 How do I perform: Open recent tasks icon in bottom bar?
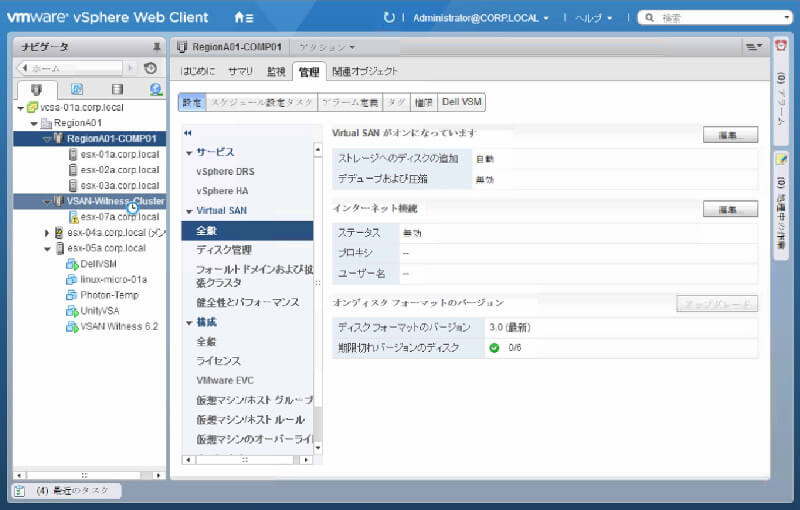point(19,491)
